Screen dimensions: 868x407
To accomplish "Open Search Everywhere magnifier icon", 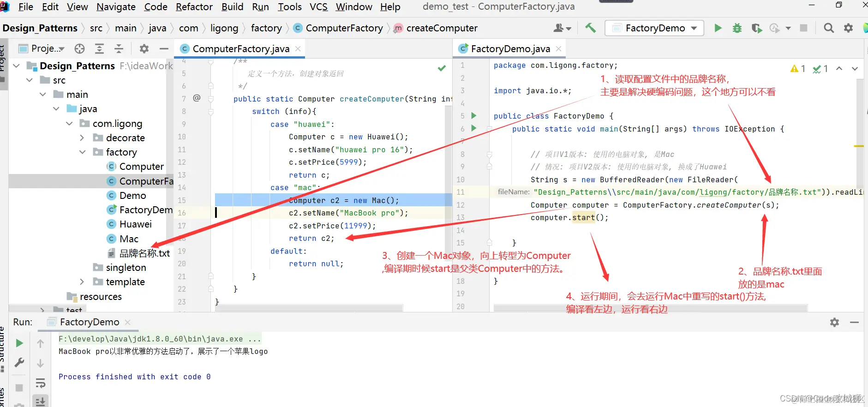I will pyautogui.click(x=829, y=28).
